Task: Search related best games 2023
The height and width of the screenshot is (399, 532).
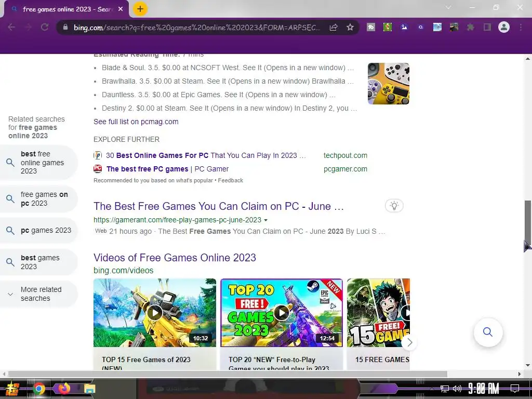Action: (x=38, y=262)
